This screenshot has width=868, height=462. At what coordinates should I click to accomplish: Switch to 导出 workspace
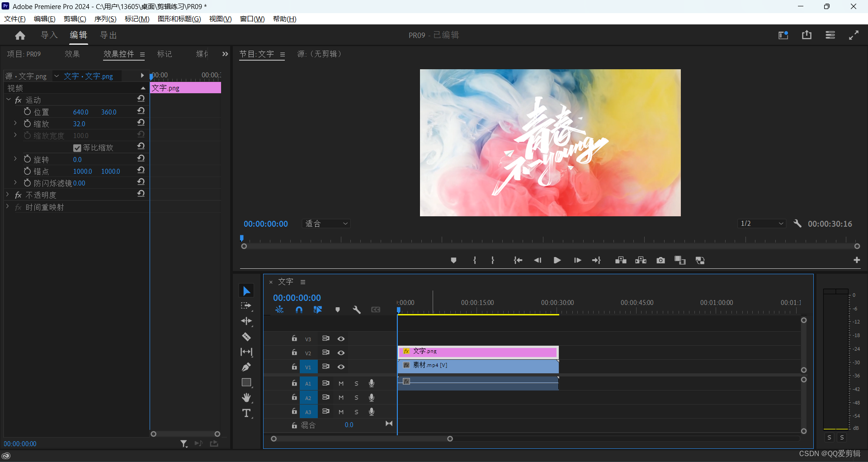click(x=108, y=35)
